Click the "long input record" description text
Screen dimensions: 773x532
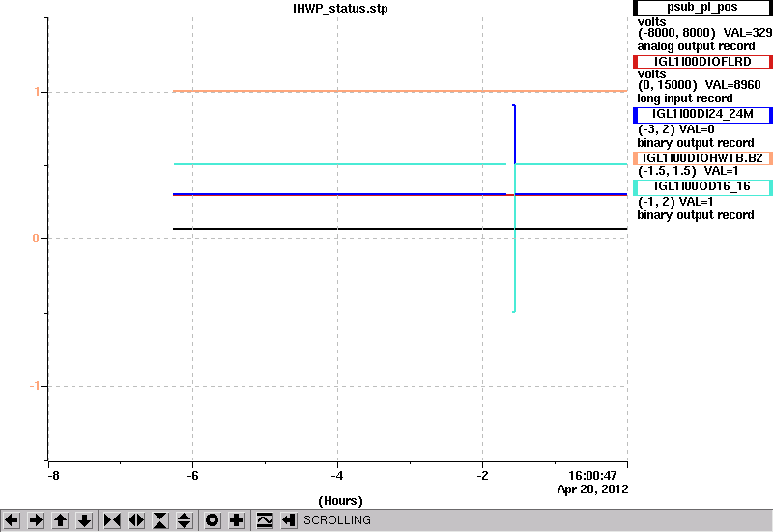pos(685,98)
